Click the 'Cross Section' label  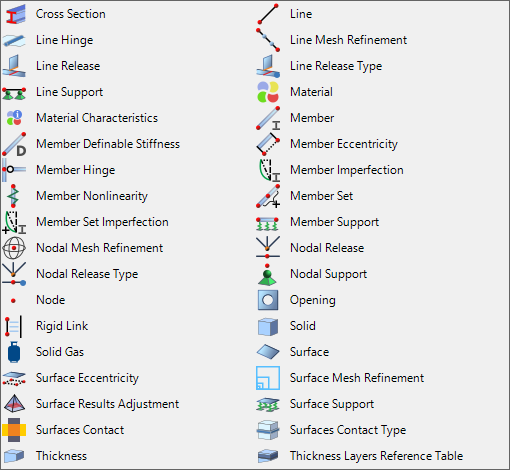[71, 14]
